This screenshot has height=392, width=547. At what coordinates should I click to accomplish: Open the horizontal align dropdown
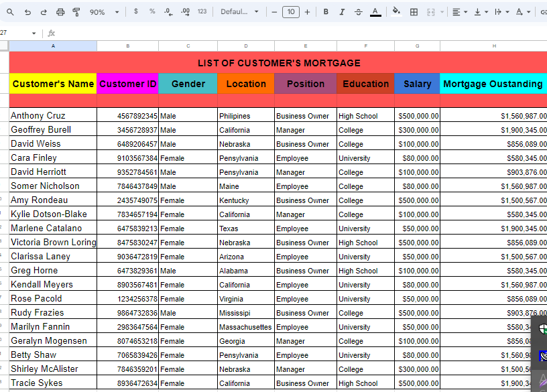[459, 12]
